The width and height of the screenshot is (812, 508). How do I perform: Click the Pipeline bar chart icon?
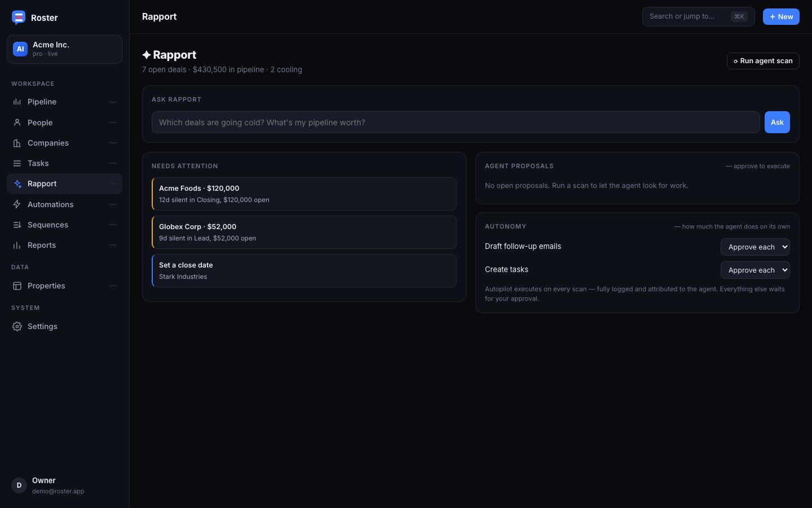click(x=17, y=102)
